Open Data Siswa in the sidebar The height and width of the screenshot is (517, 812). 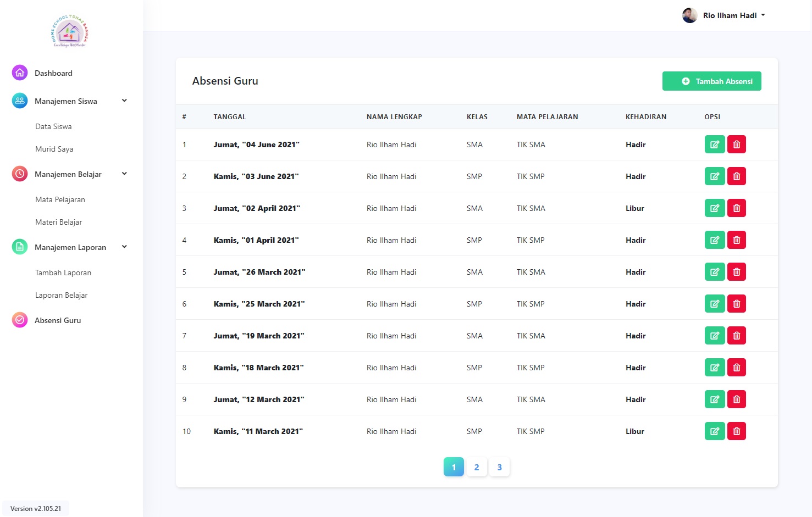(x=53, y=126)
